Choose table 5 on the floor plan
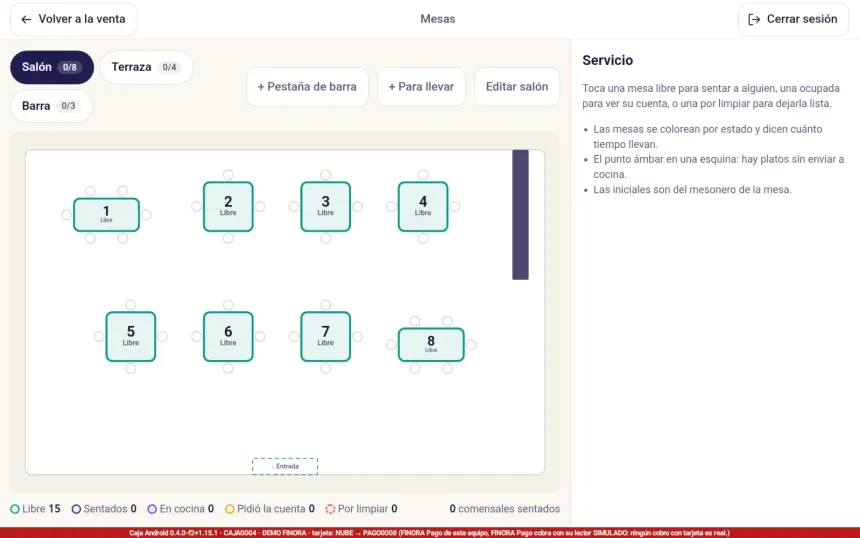The width and height of the screenshot is (860, 538). (x=131, y=336)
